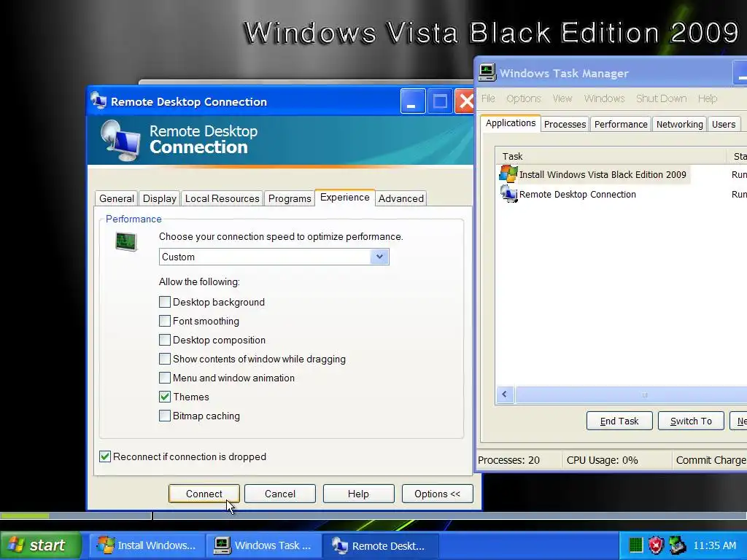747x560 pixels.
Task: Click the task list left scroll arrow
Action: point(505,394)
